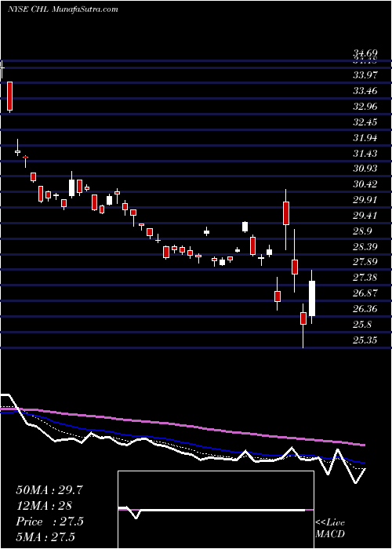Click the 34.69 price label
This screenshot has height=549, width=392.
[365, 53]
